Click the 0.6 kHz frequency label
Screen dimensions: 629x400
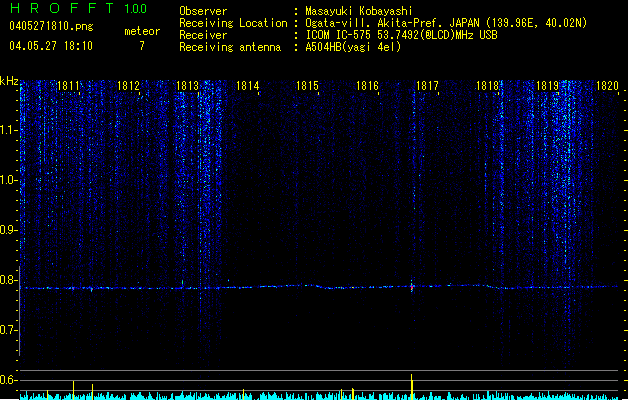point(9,380)
